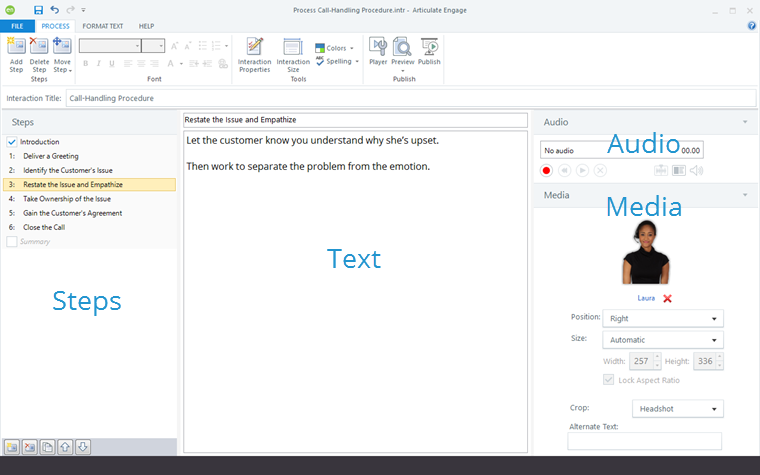Remove Laura media with red X
Viewport: 760px width, 475px height.
pos(667,298)
